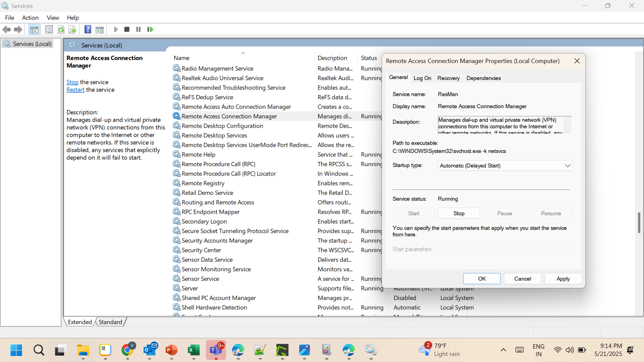Click the Restart the service link

pyautogui.click(x=75, y=90)
